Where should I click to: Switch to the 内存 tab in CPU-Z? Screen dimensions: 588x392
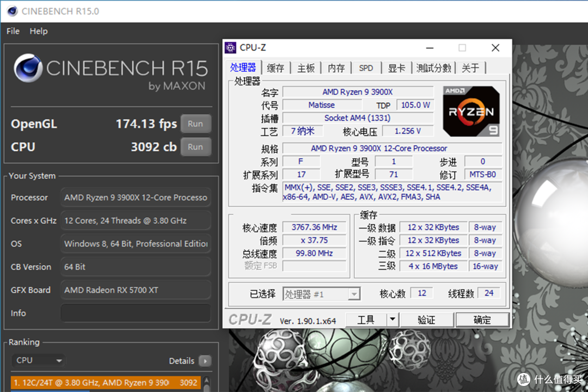point(336,68)
